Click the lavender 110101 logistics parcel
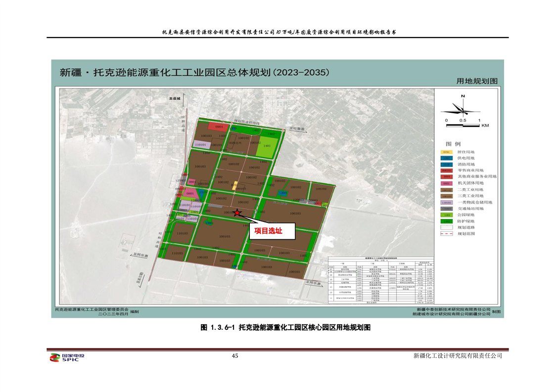The height and width of the screenshot is (392, 555). [x=201, y=144]
